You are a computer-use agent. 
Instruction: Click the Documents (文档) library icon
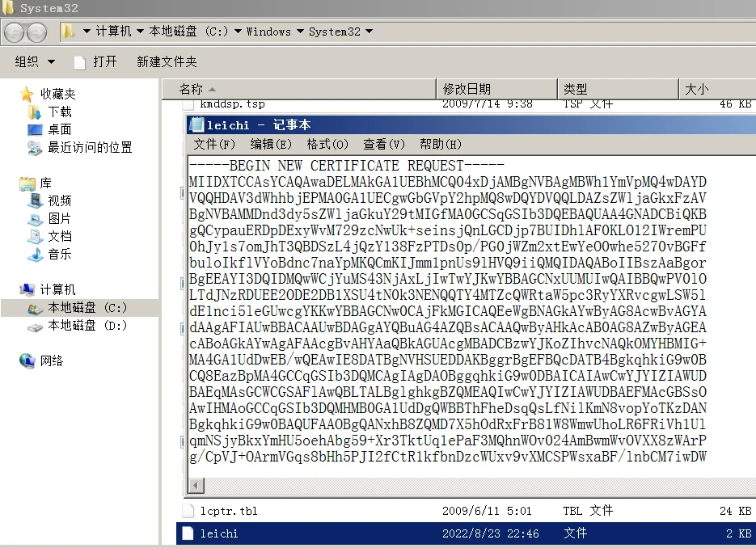pos(36,236)
